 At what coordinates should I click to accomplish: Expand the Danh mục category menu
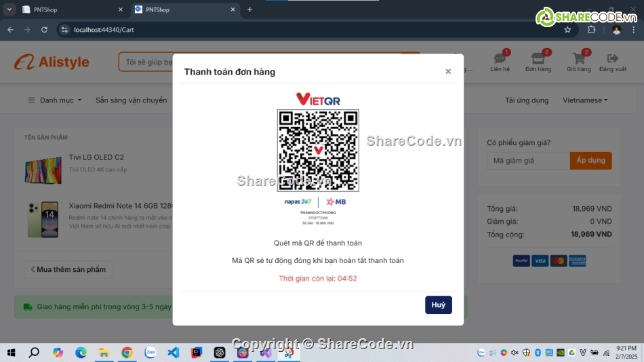pos(55,100)
